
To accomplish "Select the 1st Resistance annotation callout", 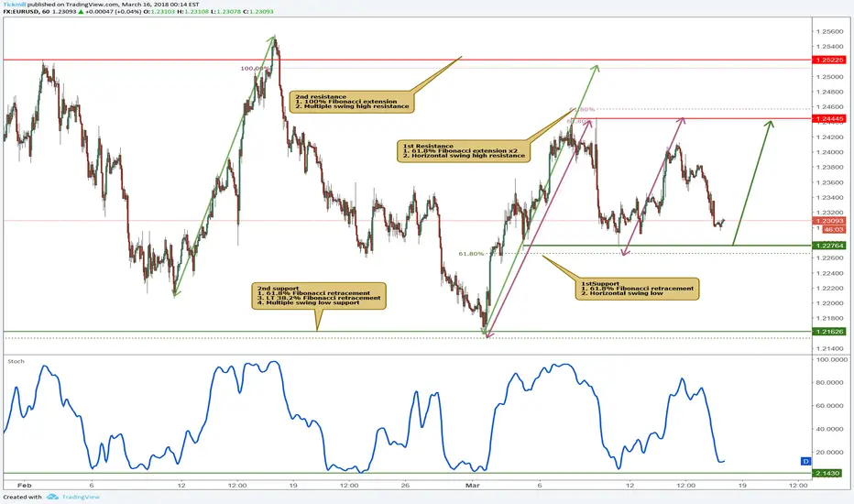I will click(464, 151).
